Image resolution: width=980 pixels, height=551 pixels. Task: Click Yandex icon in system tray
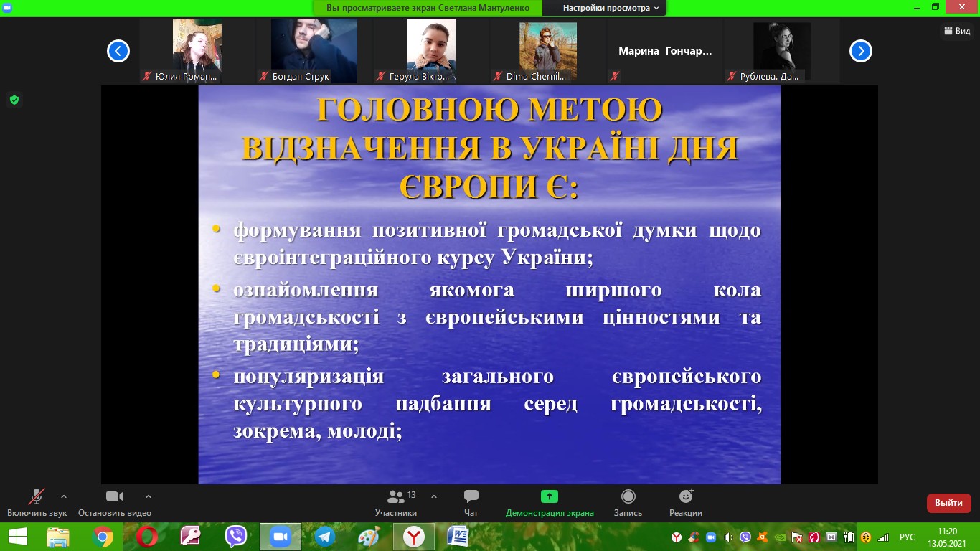[x=677, y=537]
